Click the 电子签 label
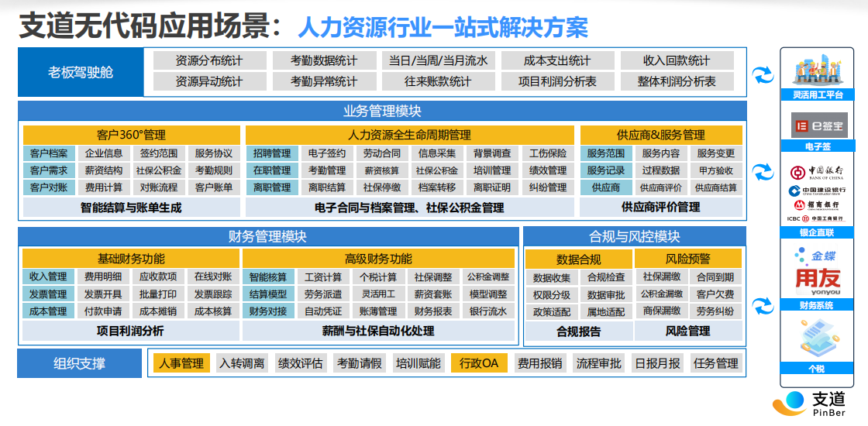 coord(818,146)
